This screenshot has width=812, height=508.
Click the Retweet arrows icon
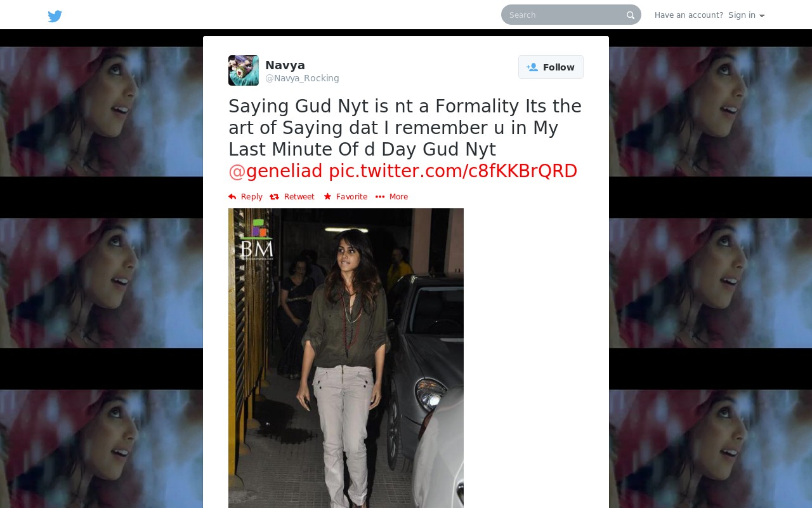pyautogui.click(x=274, y=197)
